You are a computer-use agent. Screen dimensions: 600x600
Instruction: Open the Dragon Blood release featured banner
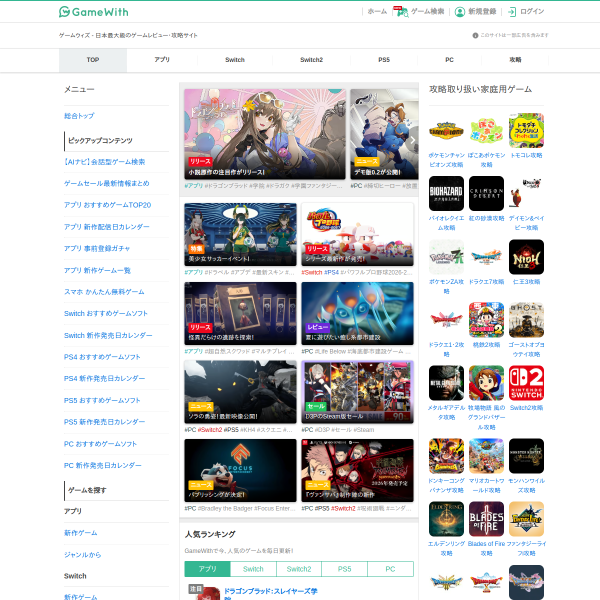(265, 134)
